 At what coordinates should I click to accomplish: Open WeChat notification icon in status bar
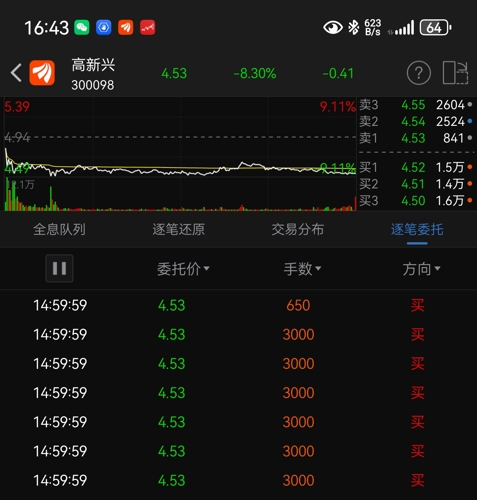(x=82, y=27)
